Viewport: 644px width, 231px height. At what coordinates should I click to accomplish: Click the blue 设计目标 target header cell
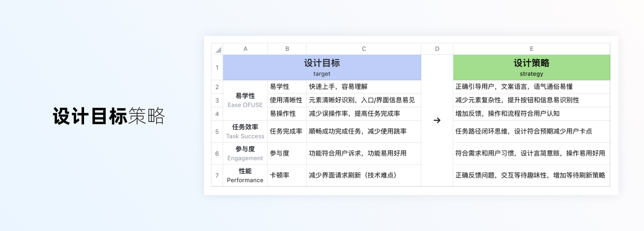322,67
